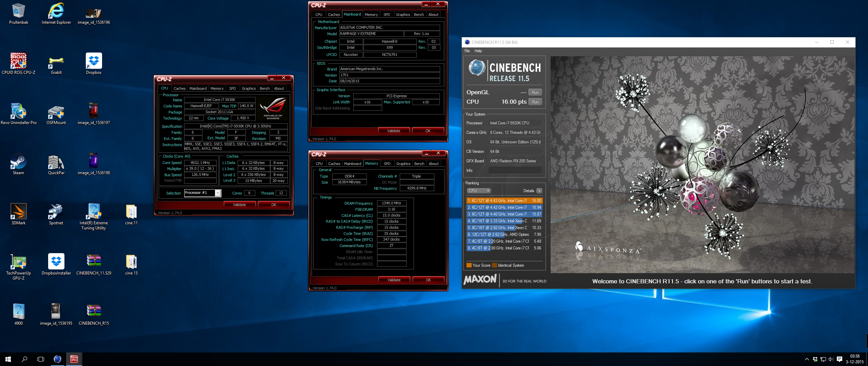The height and width of the screenshot is (366, 868).
Task: Run the CPU benchmark in Cinebench
Action: 535,102
